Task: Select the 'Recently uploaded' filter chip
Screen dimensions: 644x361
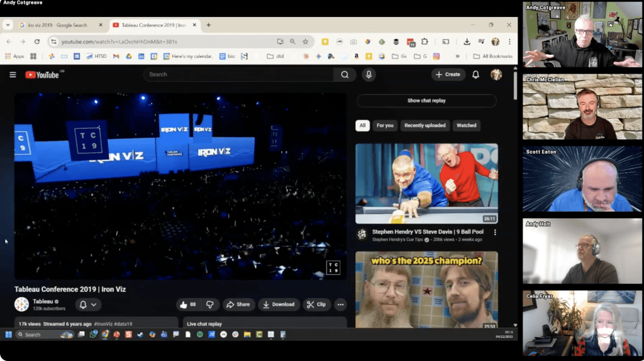Action: (x=425, y=125)
